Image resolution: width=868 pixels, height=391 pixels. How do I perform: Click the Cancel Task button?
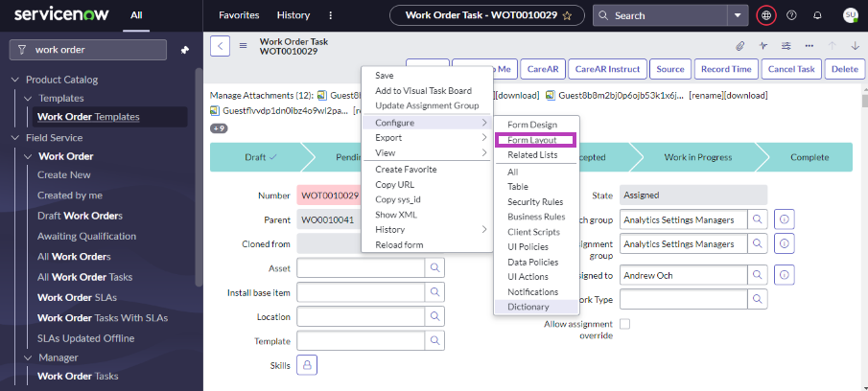(x=791, y=69)
